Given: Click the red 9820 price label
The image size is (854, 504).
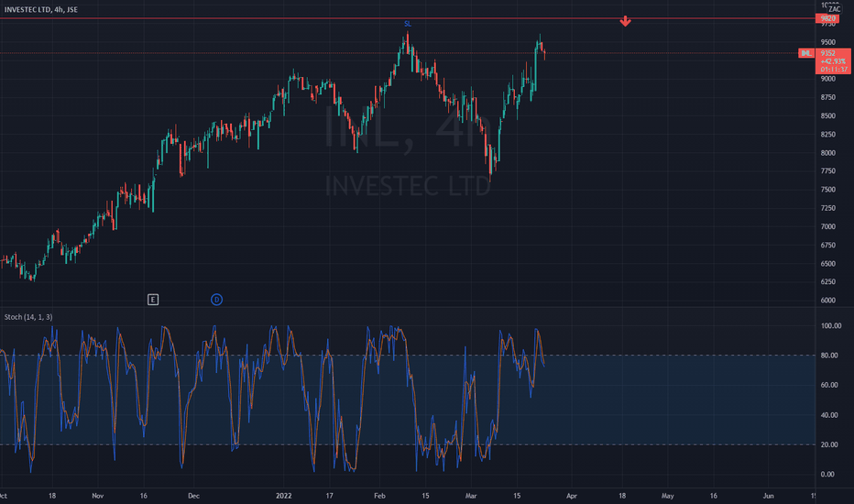Looking at the screenshot, I should (827, 18).
